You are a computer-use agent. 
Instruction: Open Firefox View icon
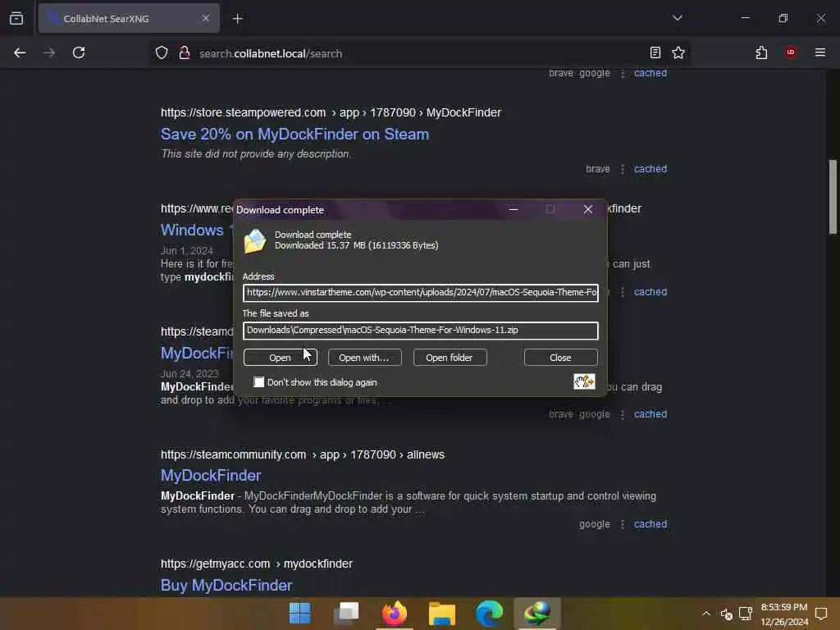[16, 19]
